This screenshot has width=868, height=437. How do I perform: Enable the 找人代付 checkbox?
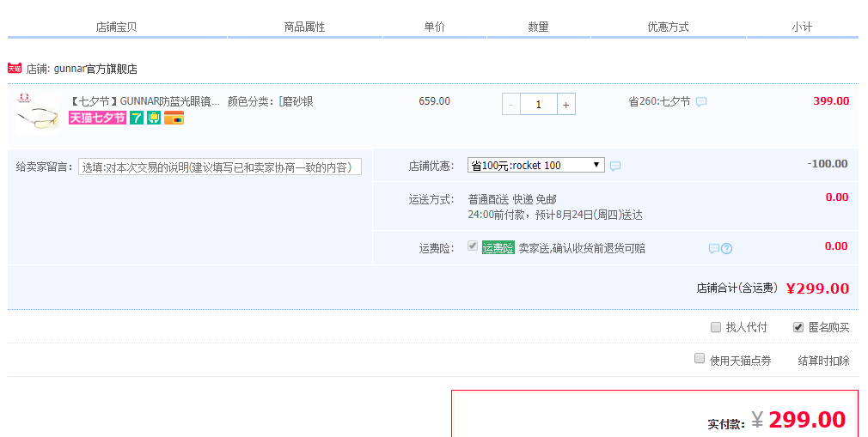[x=716, y=327]
